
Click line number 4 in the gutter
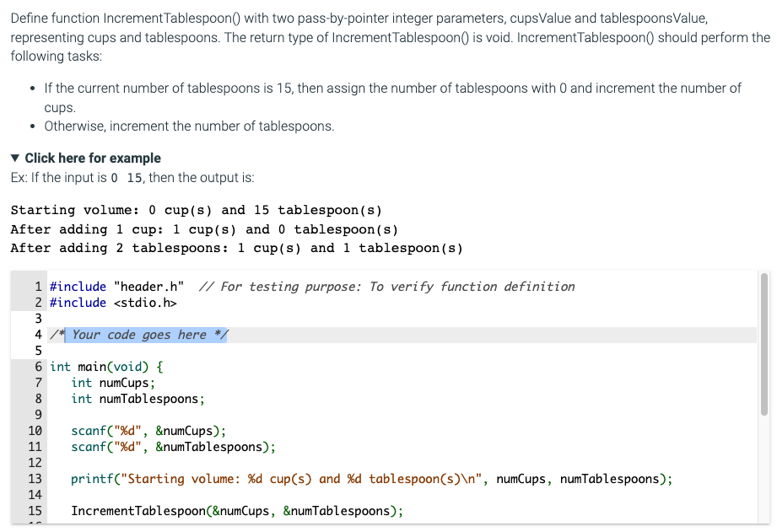pos(38,334)
